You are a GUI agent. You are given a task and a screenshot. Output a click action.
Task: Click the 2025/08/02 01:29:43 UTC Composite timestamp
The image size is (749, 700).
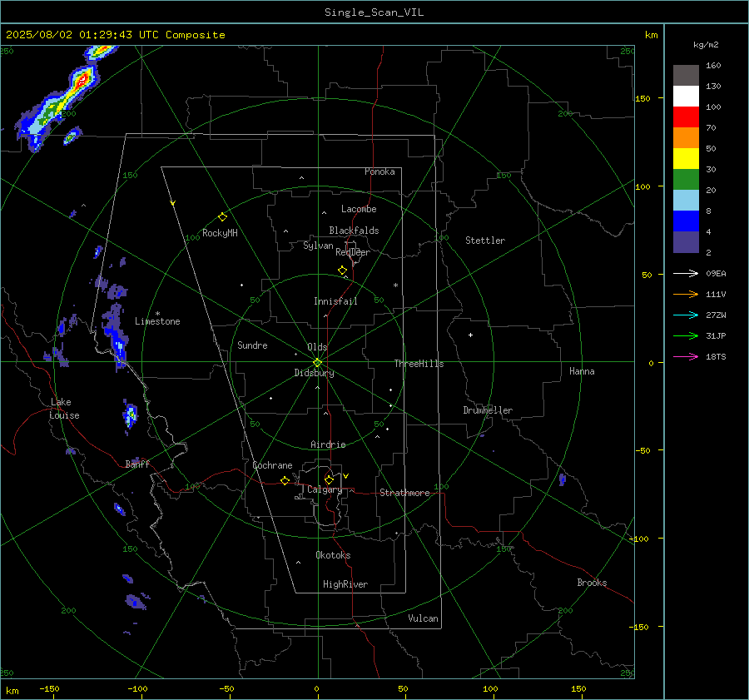click(116, 35)
